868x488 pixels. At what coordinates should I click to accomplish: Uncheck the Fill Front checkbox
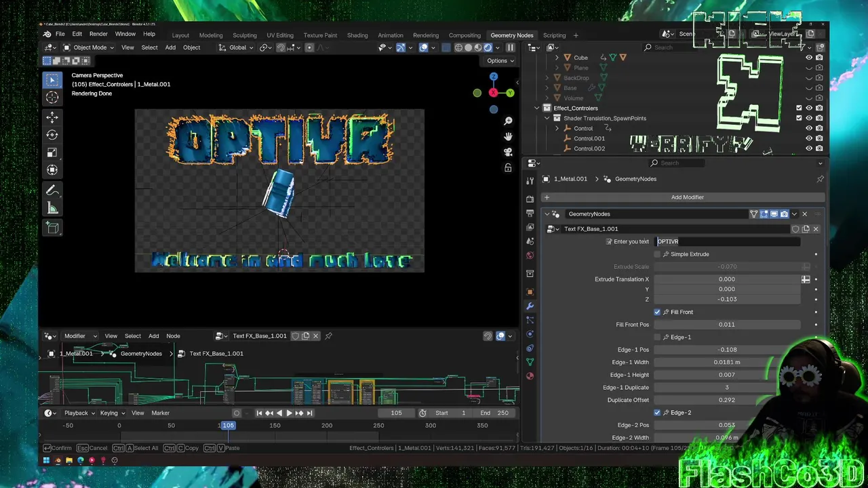657,312
